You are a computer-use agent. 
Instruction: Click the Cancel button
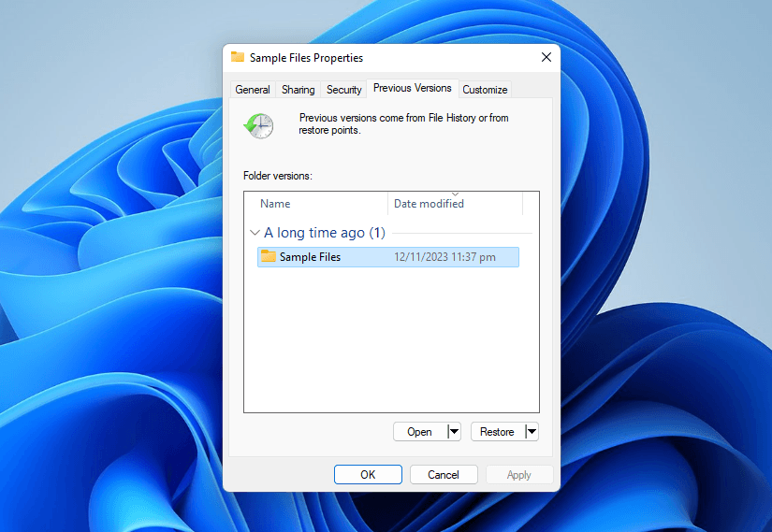coord(444,474)
